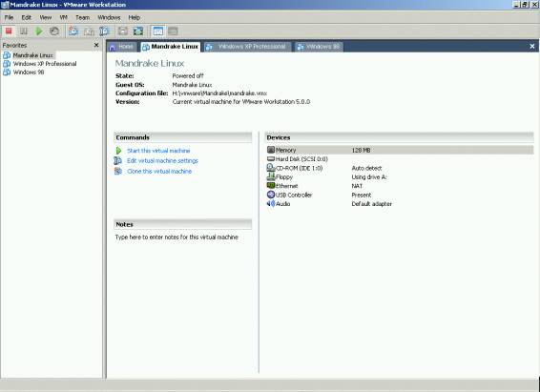Click the Full Screen toolbar icon
540x392 pixels.
coord(138,31)
